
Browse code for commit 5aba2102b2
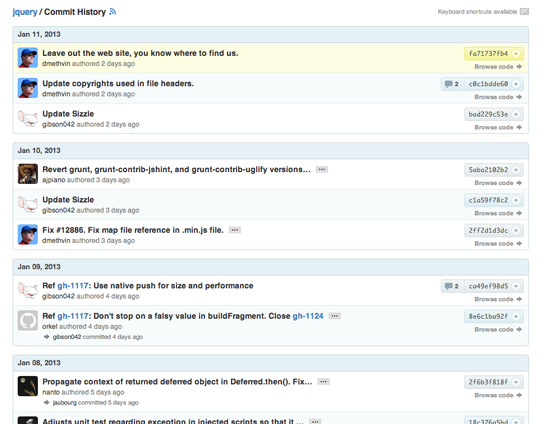(498, 183)
